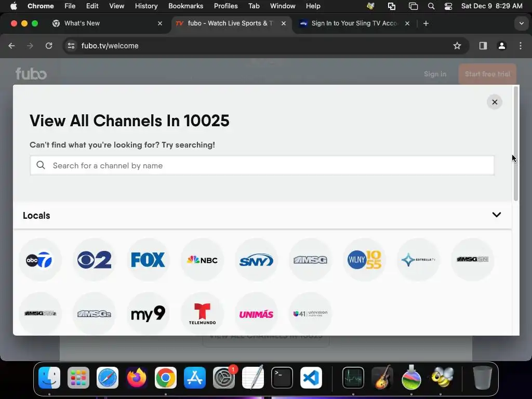Open the Chrome profile menu
This screenshot has width=532, height=399.
[x=502, y=46]
